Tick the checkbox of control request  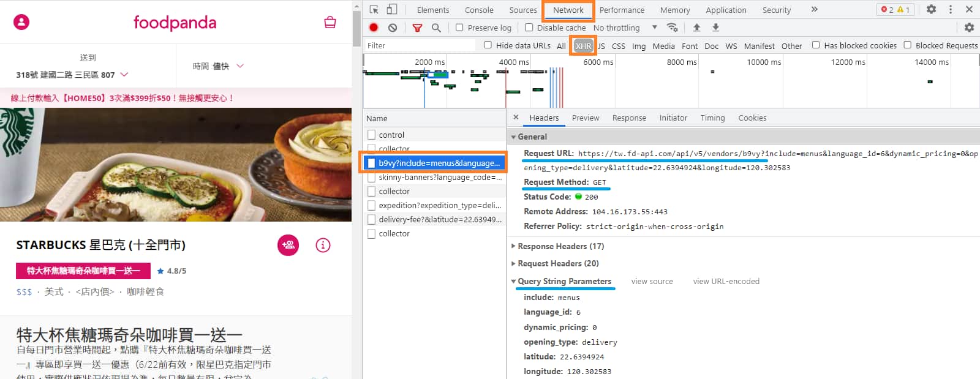coord(371,135)
